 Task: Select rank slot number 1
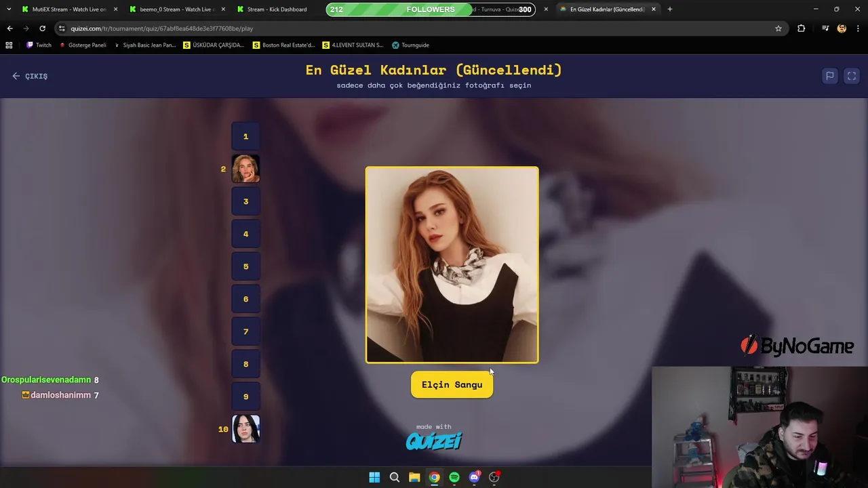click(245, 136)
